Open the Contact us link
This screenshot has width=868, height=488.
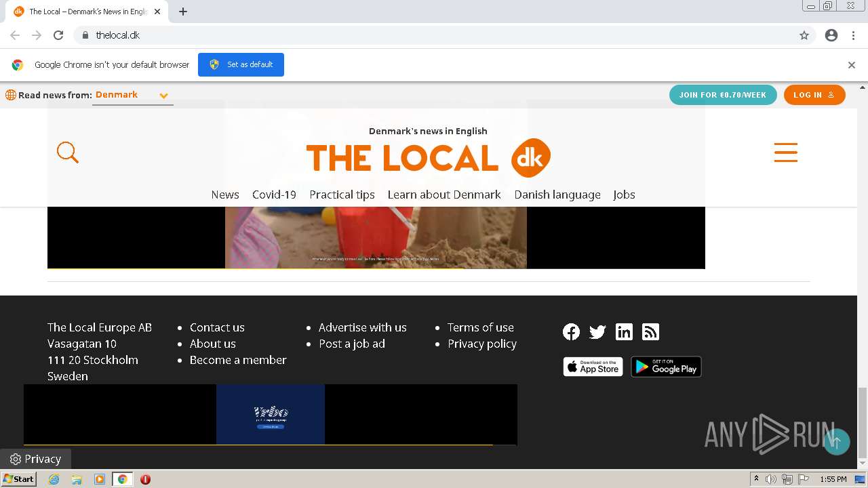[217, 327]
